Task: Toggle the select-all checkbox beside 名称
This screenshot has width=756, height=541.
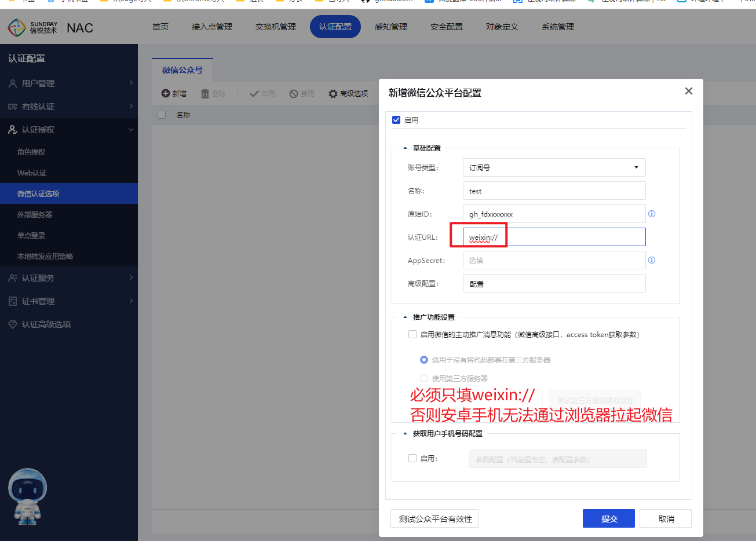Action: tap(162, 115)
